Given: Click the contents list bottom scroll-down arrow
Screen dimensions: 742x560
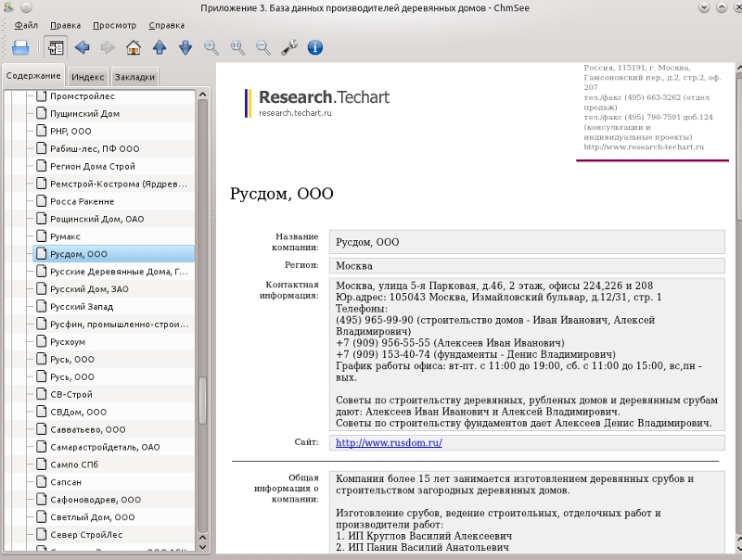Looking at the screenshot, I should point(202,547).
